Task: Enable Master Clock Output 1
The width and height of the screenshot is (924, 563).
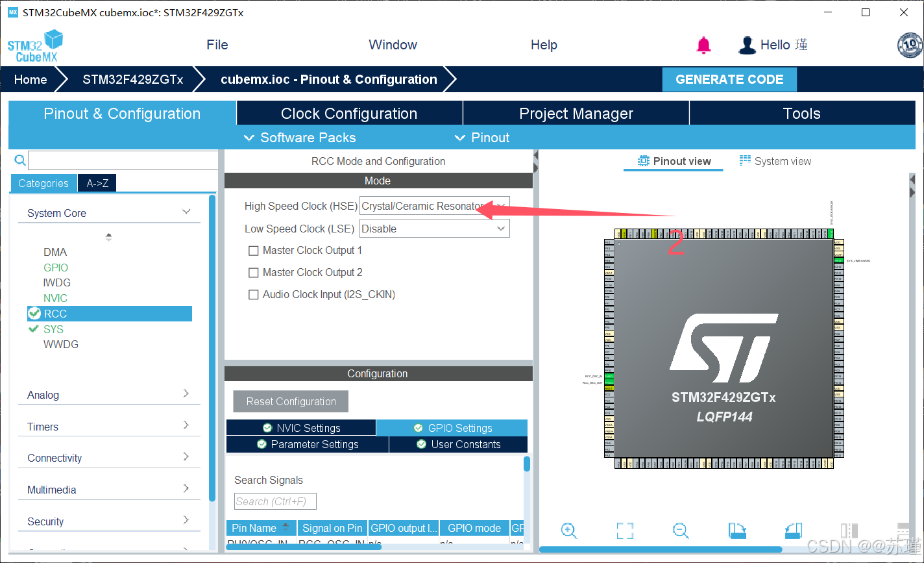Action: click(254, 251)
